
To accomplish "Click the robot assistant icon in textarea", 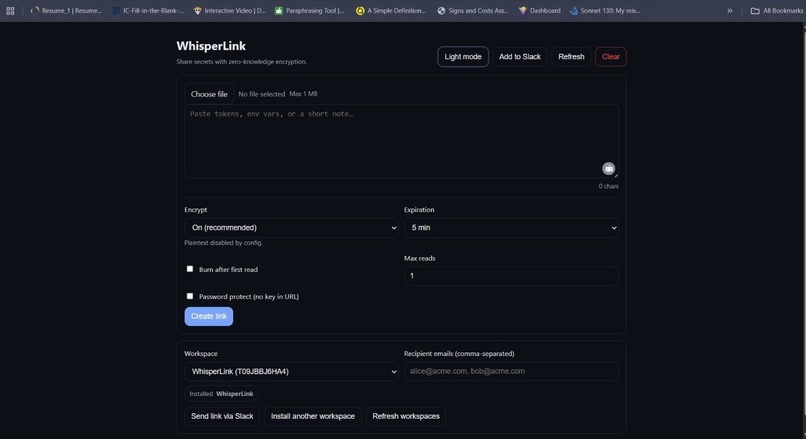I will [609, 168].
